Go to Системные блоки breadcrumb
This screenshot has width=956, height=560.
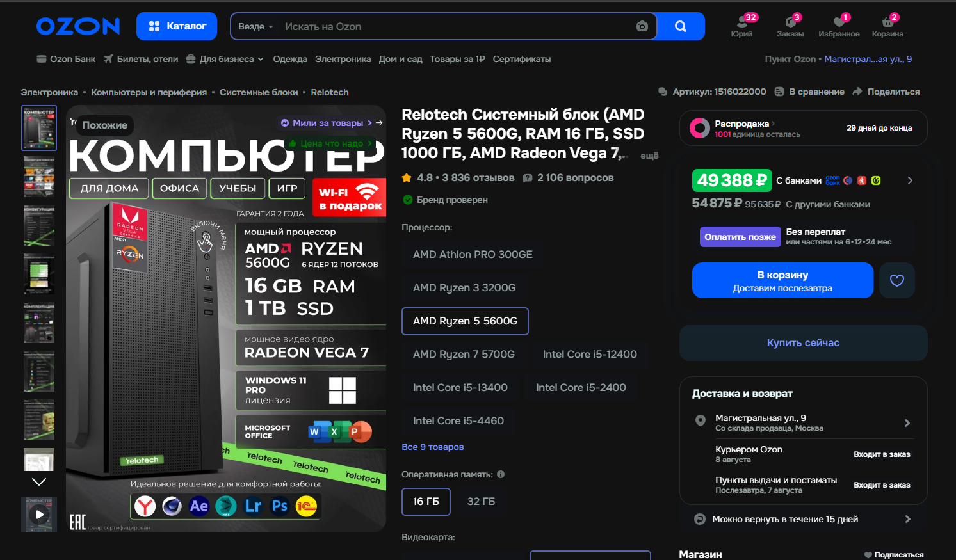coord(259,92)
